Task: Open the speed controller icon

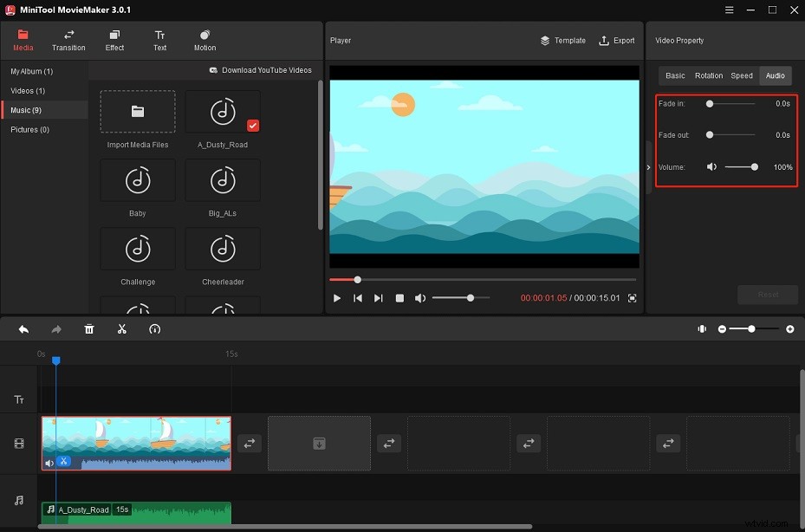Action: tap(155, 329)
